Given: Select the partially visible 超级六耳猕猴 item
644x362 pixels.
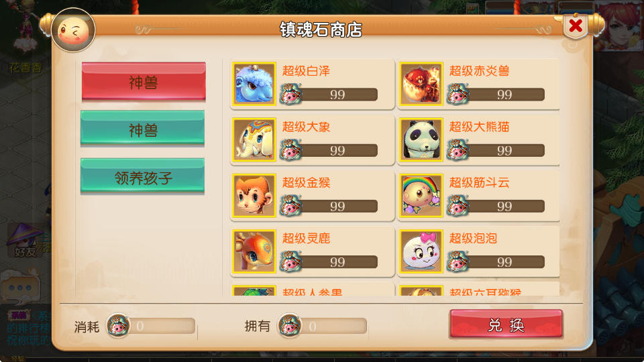Looking at the screenshot, I should [477, 290].
